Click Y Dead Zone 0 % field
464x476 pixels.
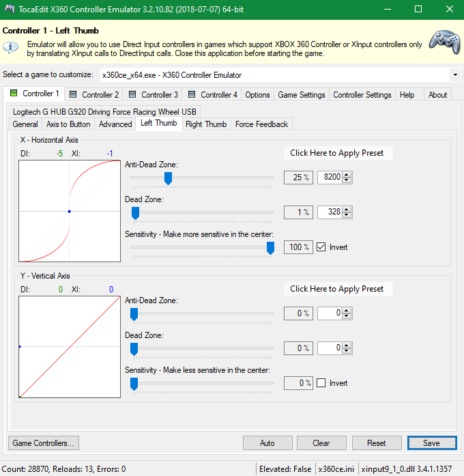[x=298, y=348]
